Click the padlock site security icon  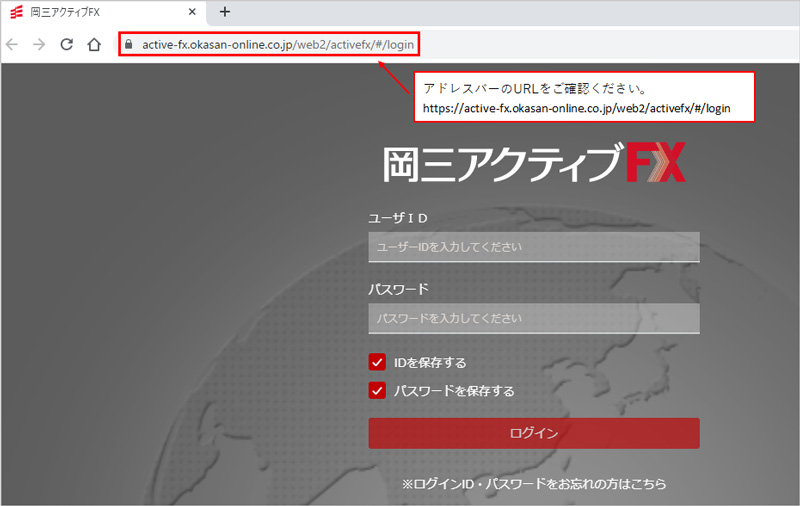tap(129, 44)
